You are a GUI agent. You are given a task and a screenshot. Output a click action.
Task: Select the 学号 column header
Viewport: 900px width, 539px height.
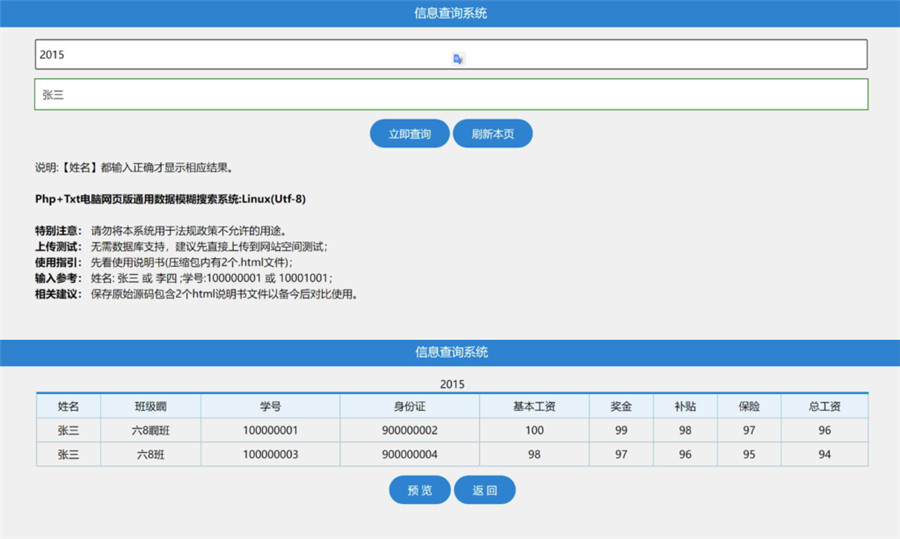coord(270,406)
